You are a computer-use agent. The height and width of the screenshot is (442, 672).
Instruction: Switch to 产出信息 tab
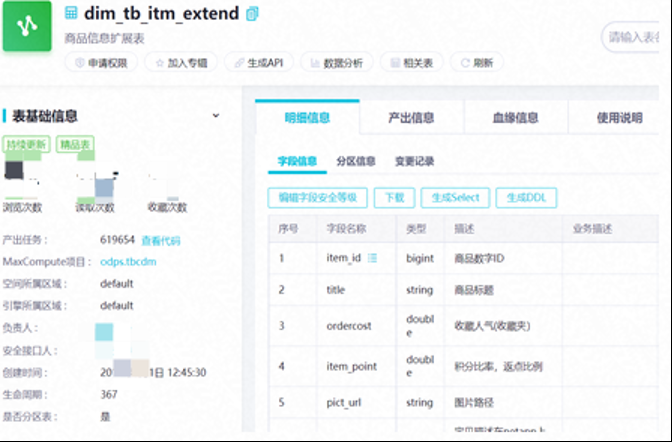411,117
